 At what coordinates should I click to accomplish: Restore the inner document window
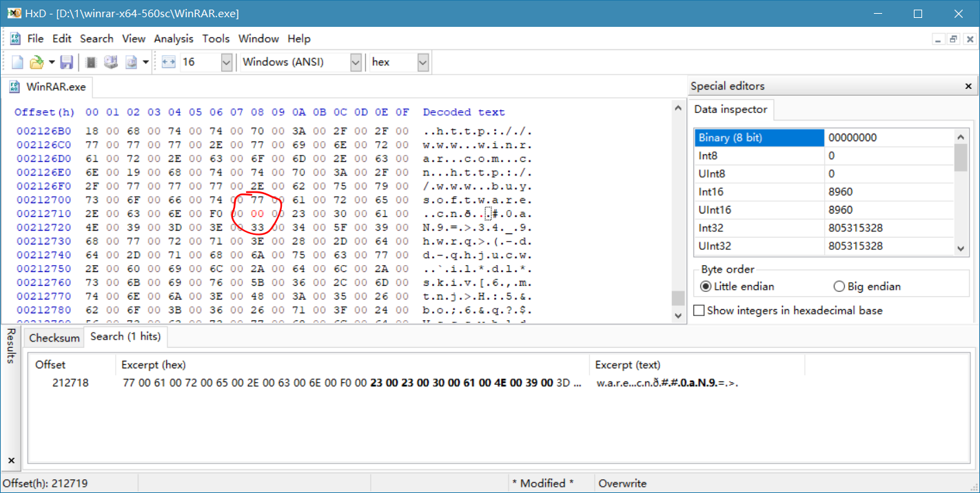tap(952, 39)
